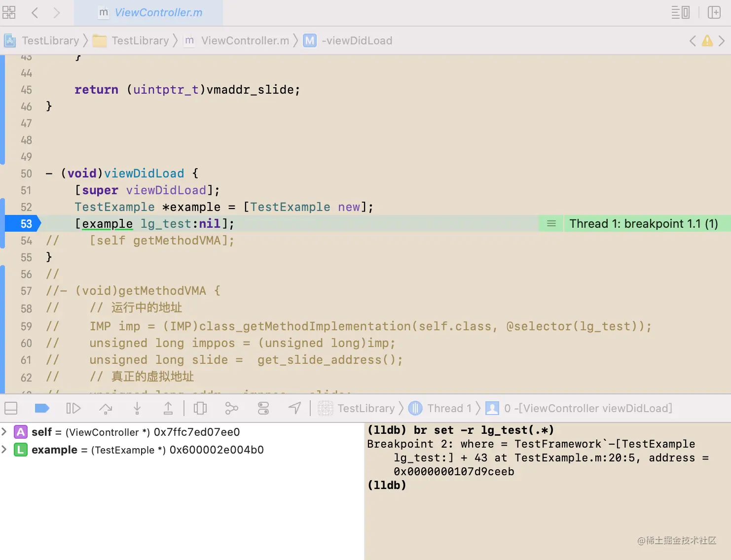The height and width of the screenshot is (560, 731).
Task: Click the 'br set -r lg_test(.*)' command text
Action: coord(484,430)
